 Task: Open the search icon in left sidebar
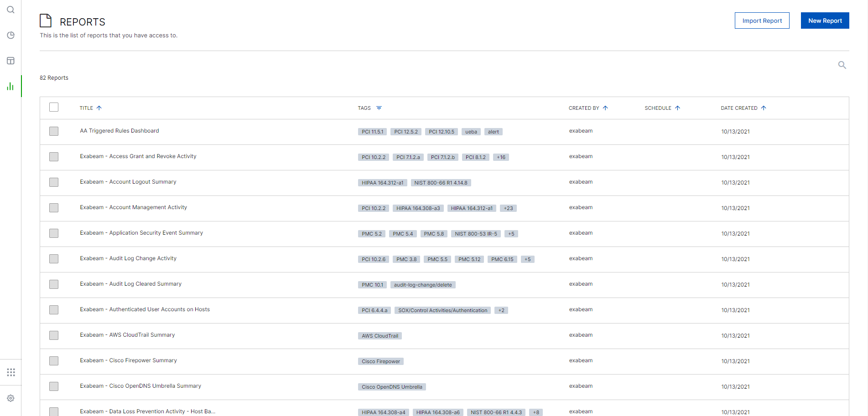10,10
